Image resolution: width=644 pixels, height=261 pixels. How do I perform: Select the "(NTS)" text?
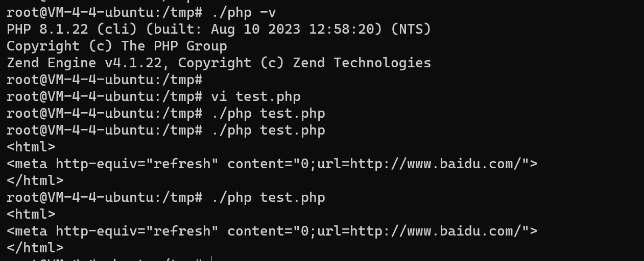[x=411, y=29]
